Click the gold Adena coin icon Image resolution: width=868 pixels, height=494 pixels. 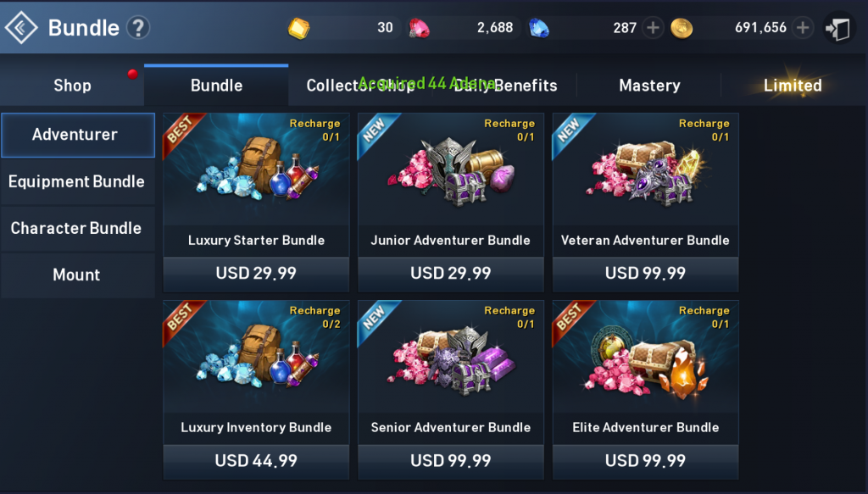pos(682,28)
